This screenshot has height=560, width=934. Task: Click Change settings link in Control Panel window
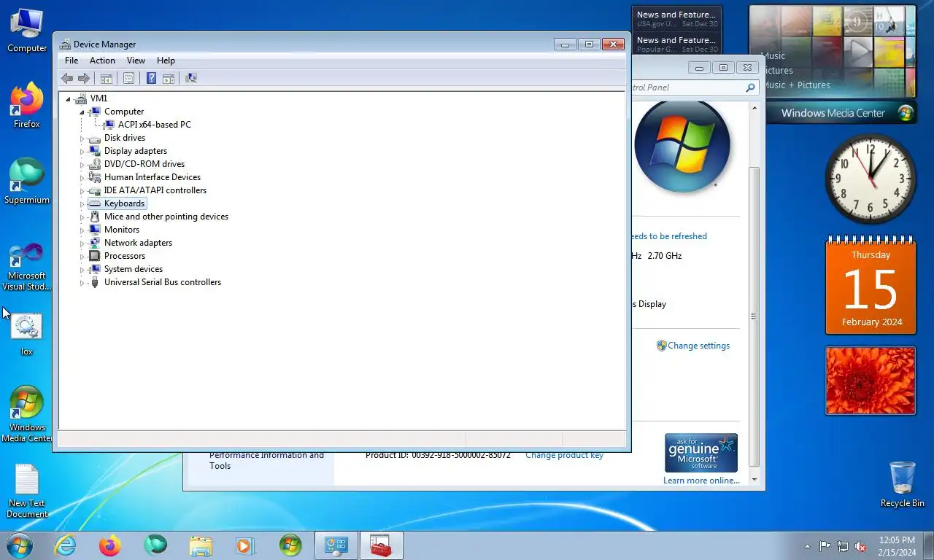[x=698, y=346]
